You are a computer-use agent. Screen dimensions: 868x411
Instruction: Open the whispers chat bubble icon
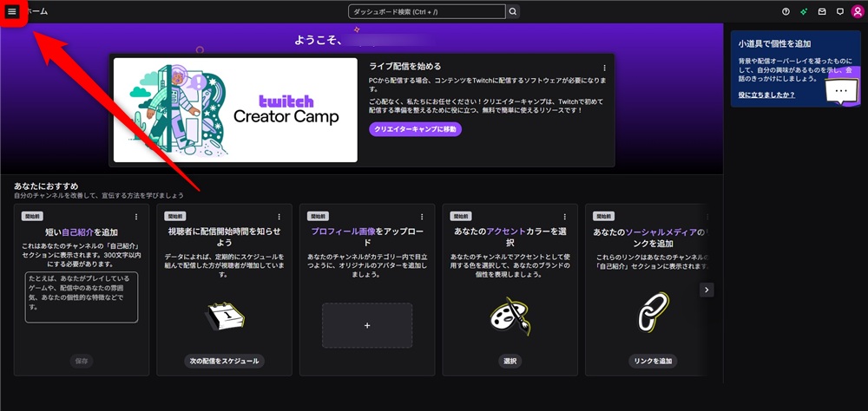pyautogui.click(x=839, y=11)
